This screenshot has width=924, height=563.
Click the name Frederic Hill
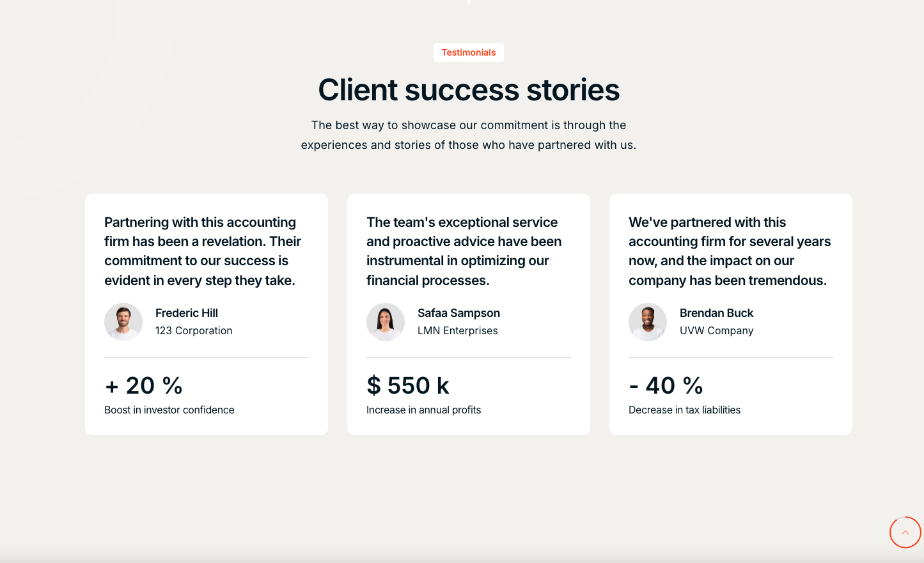(187, 313)
